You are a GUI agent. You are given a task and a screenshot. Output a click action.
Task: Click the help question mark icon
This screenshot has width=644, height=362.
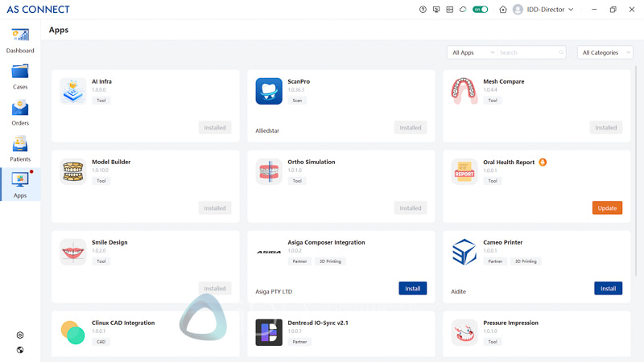[423, 10]
